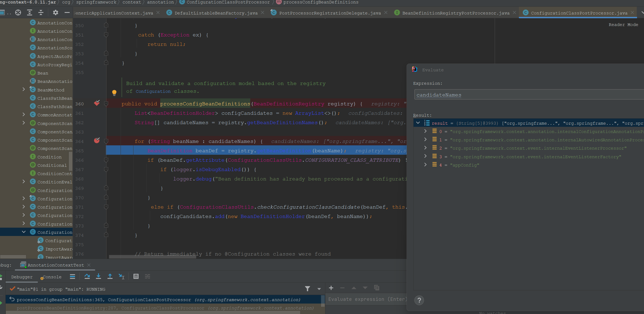Click the Select Opened File target icon
Viewport: 644px width, 314px height.
[x=18, y=13]
